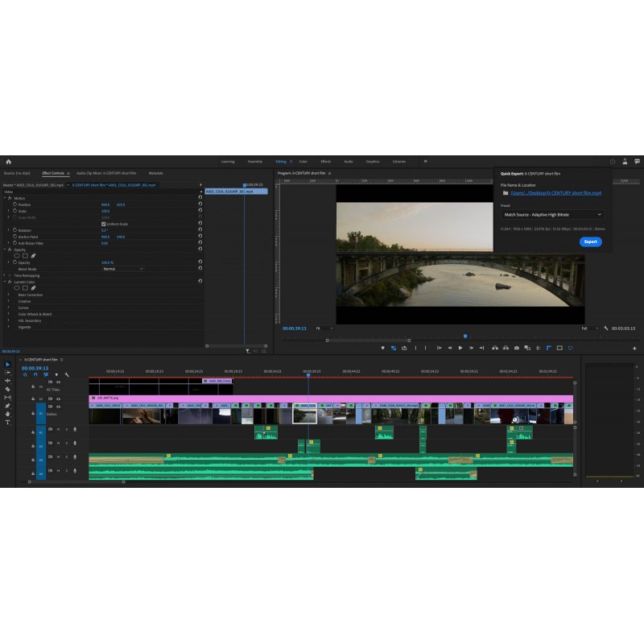644x644 pixels.
Task: Select the Type tool
Action: pos(8,423)
